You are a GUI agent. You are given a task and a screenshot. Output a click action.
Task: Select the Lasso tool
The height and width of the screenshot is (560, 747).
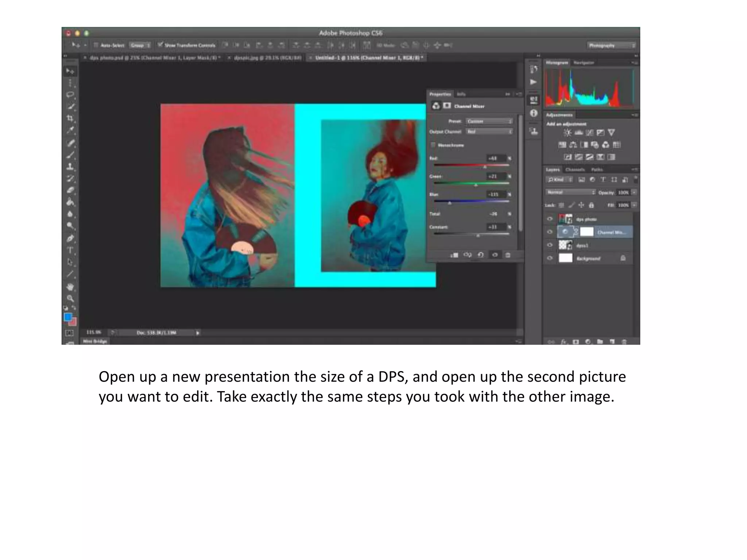70,95
